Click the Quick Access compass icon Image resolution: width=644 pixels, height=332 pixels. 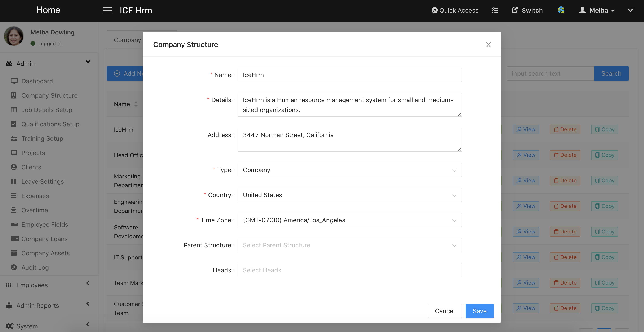(x=434, y=10)
